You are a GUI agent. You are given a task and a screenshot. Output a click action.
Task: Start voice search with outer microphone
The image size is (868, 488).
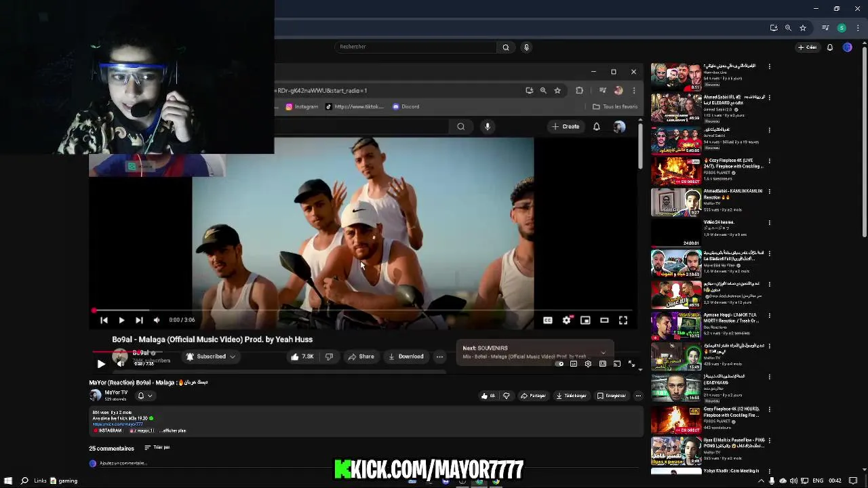coord(526,47)
